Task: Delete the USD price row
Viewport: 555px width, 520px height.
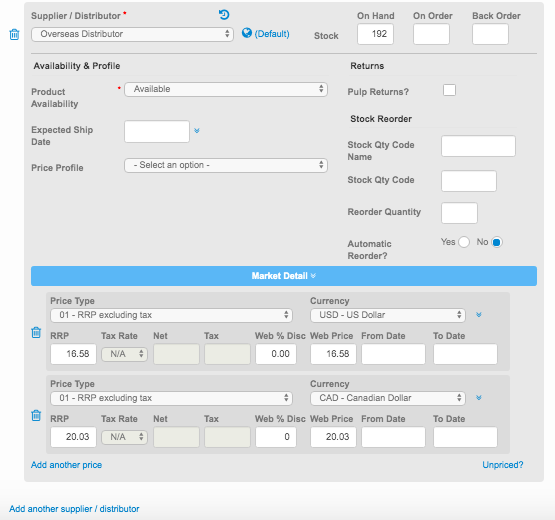Action: point(36,332)
